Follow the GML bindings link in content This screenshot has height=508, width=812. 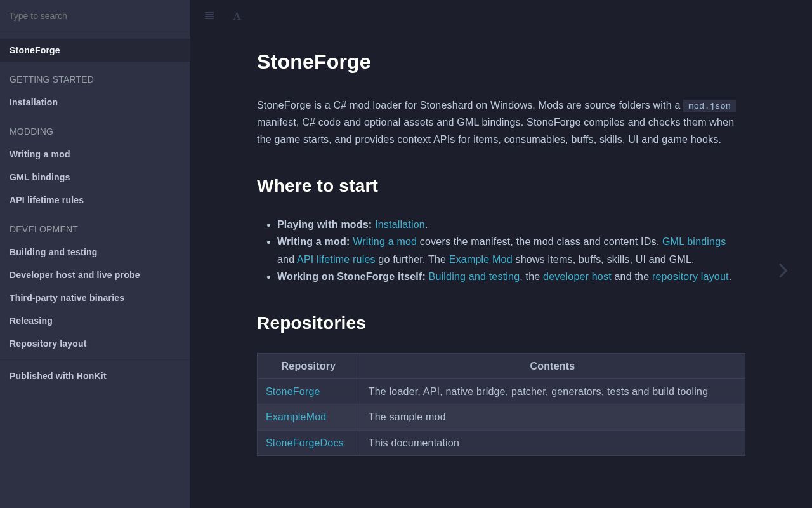tap(694, 242)
